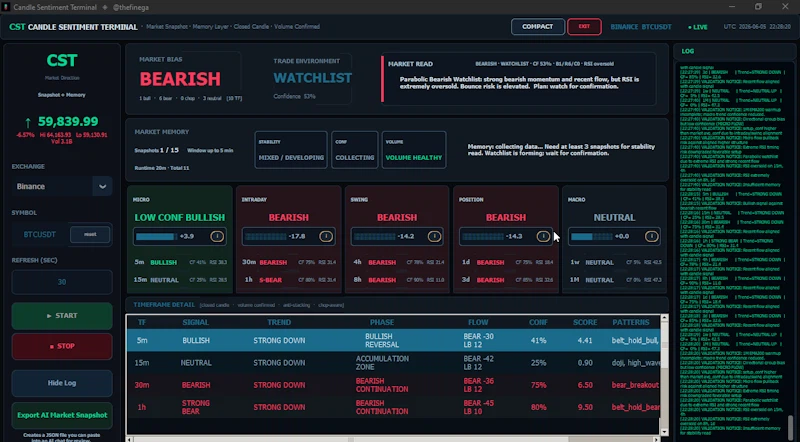Viewport: 800px width, 442px height.
Task: Click the BINANCE BTCUSDT header label
Action: [641, 27]
